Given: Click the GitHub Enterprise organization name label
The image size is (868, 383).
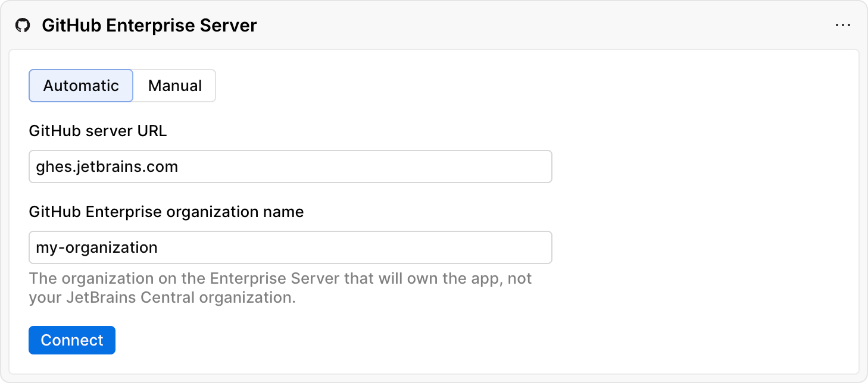Looking at the screenshot, I should [166, 212].
